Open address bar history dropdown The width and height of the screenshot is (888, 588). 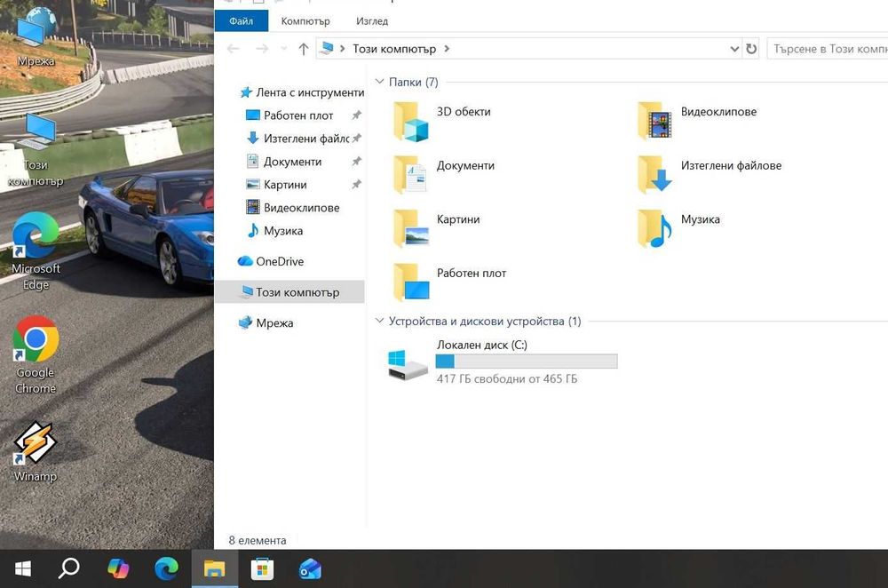pos(734,49)
